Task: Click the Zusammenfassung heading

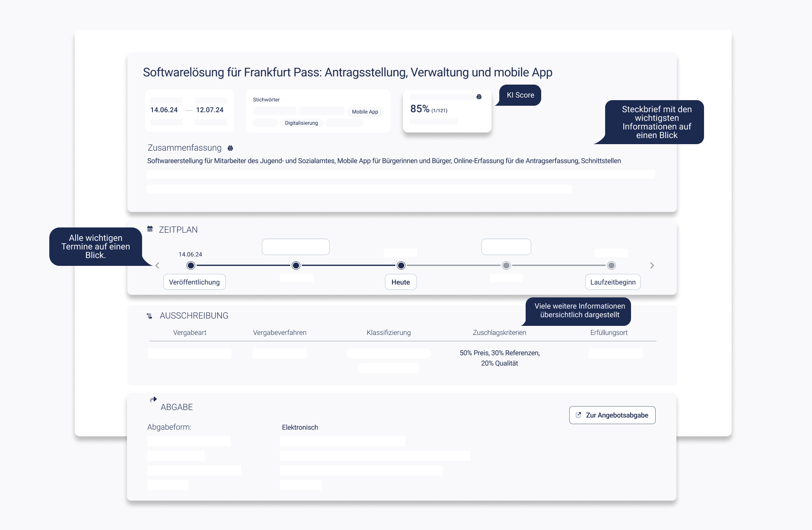Action: 184,148
